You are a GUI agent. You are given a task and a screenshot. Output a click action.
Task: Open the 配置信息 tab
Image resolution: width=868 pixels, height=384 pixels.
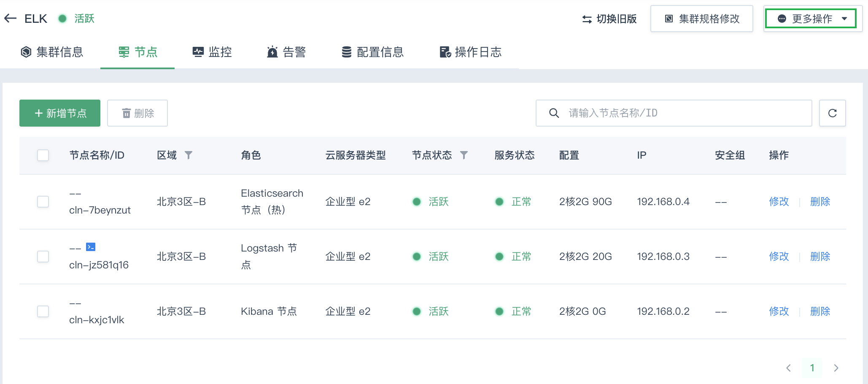(372, 52)
